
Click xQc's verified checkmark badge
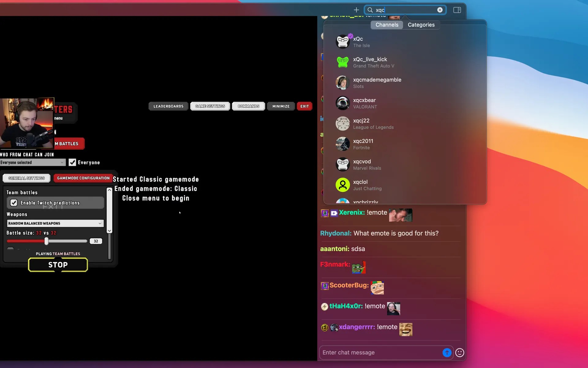tap(350, 35)
